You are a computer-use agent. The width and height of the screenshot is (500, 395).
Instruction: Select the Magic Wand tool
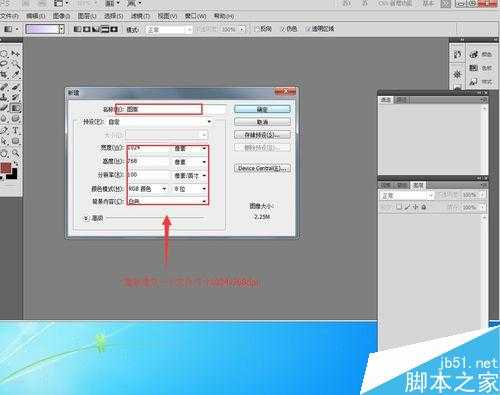pos(16,64)
